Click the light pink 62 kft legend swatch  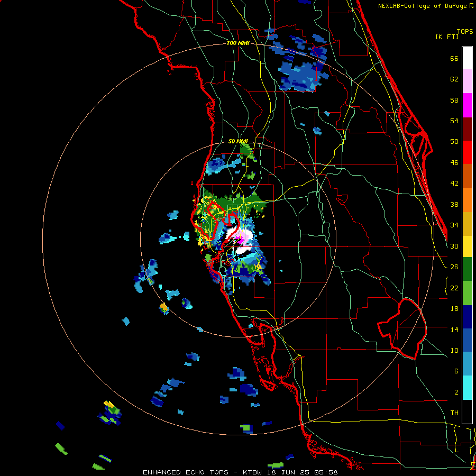(467, 81)
